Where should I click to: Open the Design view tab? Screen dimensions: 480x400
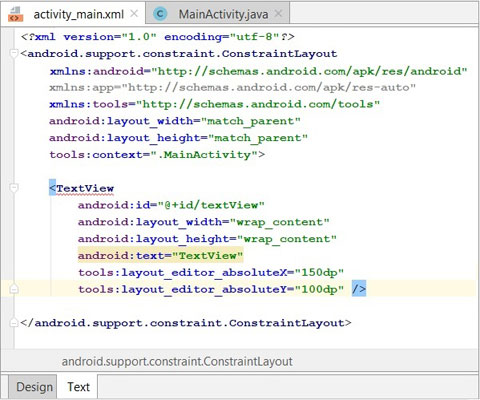[34, 387]
